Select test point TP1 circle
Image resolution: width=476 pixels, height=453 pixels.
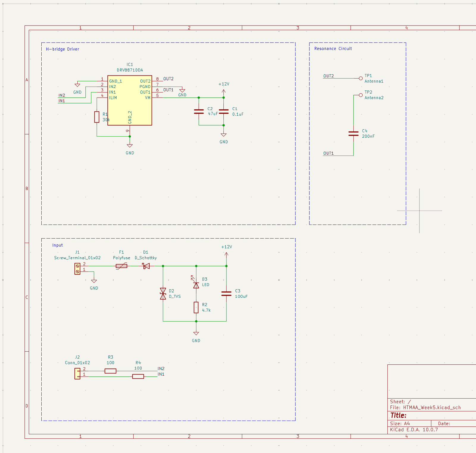click(361, 79)
